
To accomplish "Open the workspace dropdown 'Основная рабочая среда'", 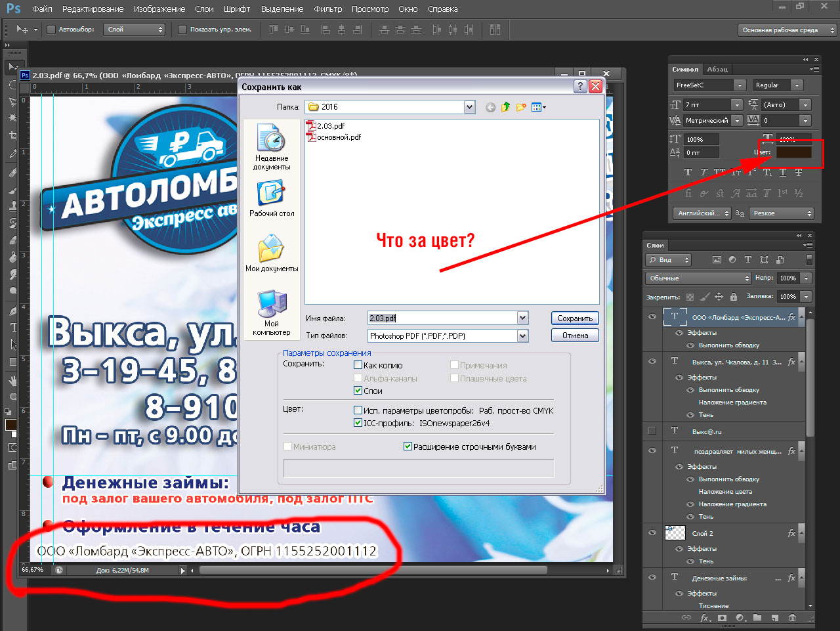I will (x=787, y=30).
